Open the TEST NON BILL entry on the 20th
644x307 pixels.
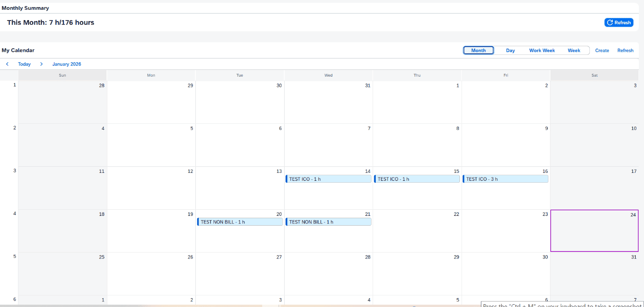click(240, 222)
